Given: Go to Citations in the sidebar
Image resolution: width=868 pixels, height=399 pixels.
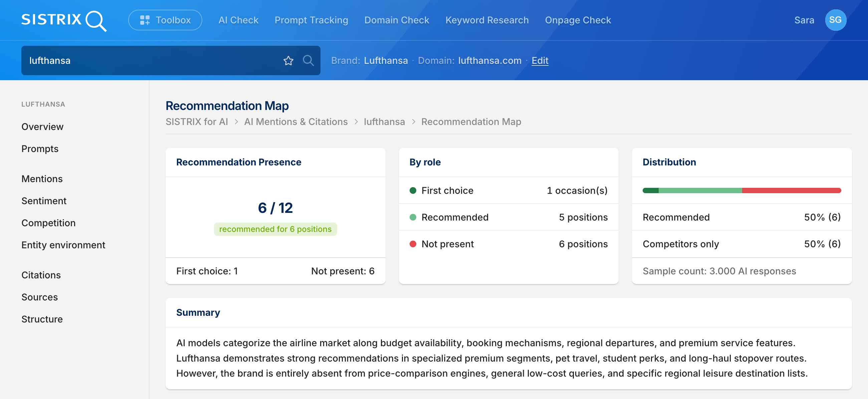Looking at the screenshot, I should coord(41,275).
